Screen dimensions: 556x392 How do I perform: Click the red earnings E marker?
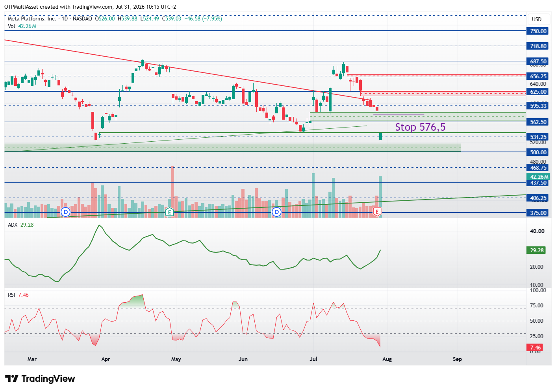click(x=377, y=212)
